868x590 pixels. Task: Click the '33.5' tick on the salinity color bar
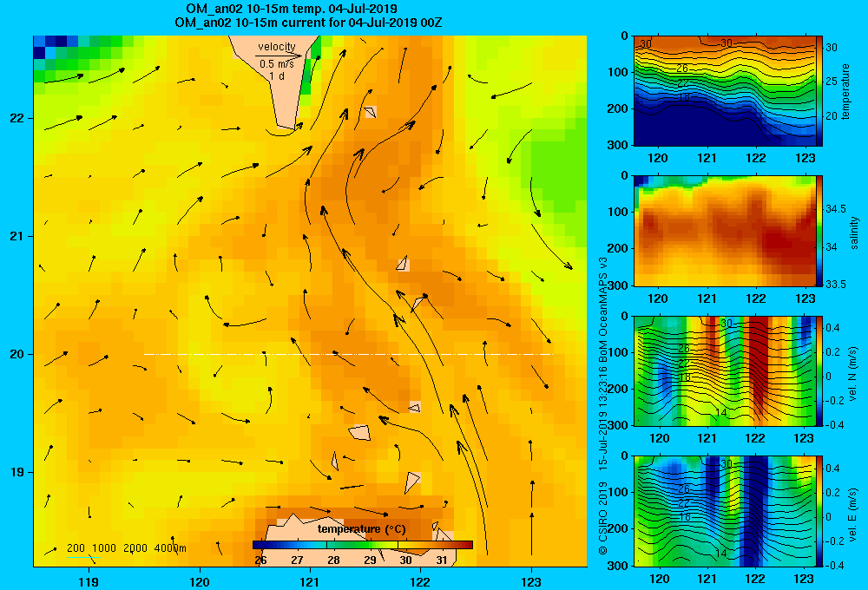click(x=836, y=284)
